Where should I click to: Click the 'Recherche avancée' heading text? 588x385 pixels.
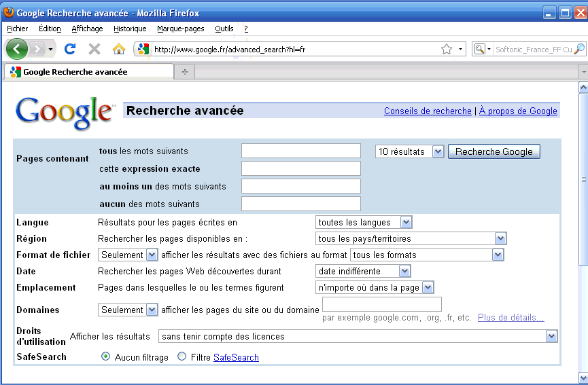(185, 111)
